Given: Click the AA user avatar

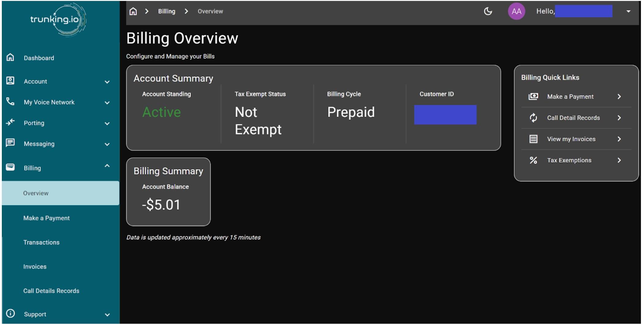Looking at the screenshot, I should (516, 11).
